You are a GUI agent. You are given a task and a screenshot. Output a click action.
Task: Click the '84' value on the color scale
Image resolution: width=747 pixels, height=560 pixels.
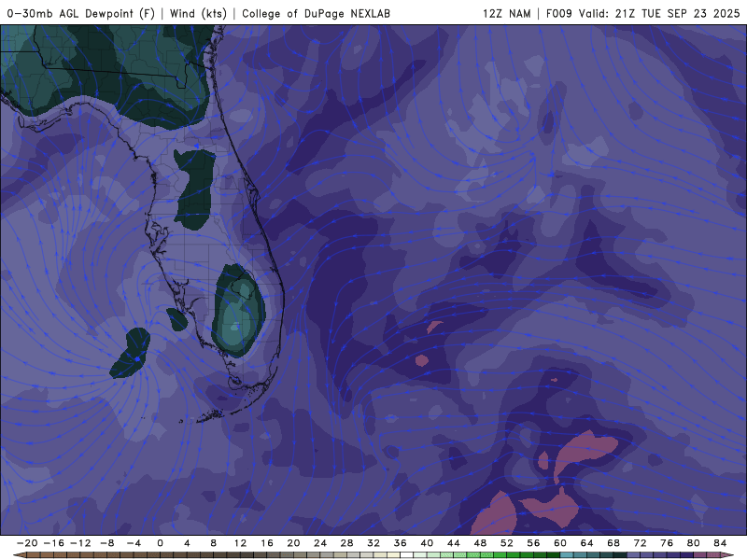(x=720, y=543)
